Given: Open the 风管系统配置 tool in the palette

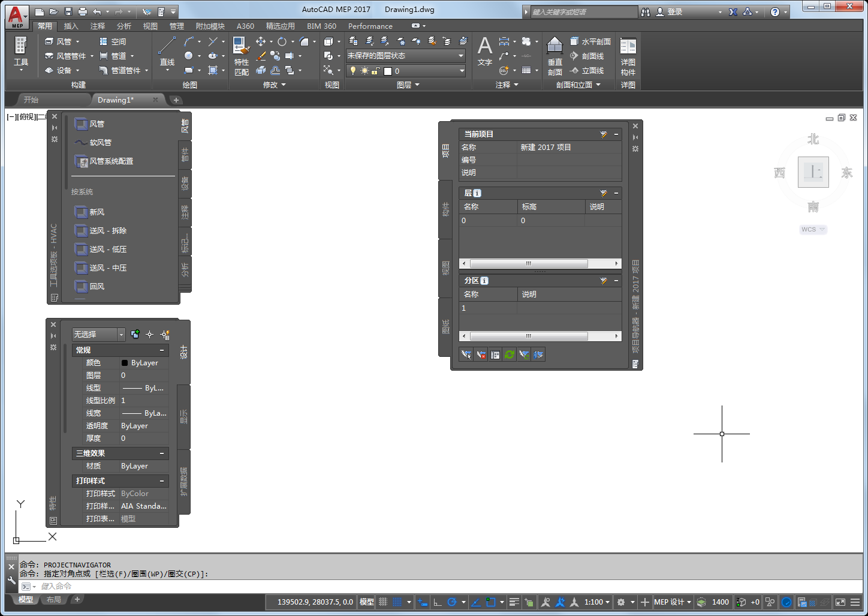Looking at the screenshot, I should pos(104,161).
